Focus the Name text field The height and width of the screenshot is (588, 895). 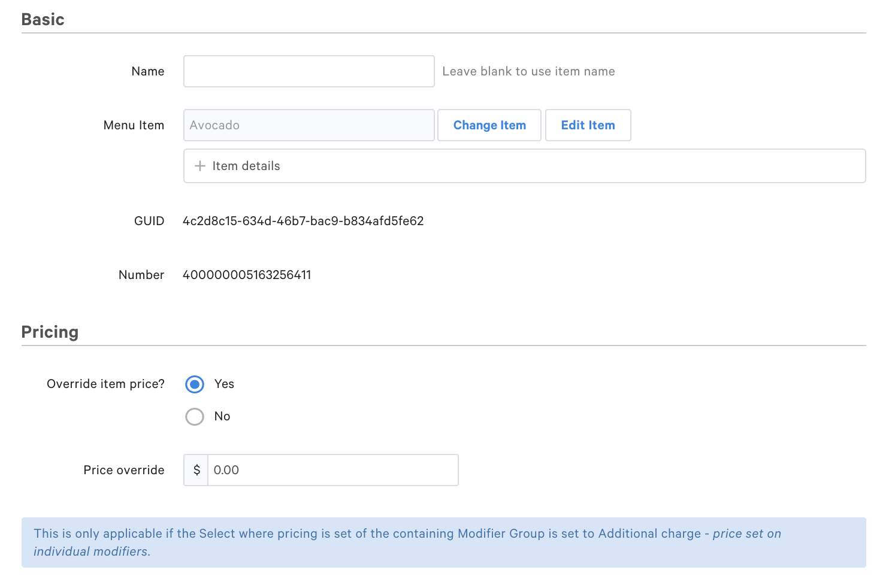(x=309, y=71)
